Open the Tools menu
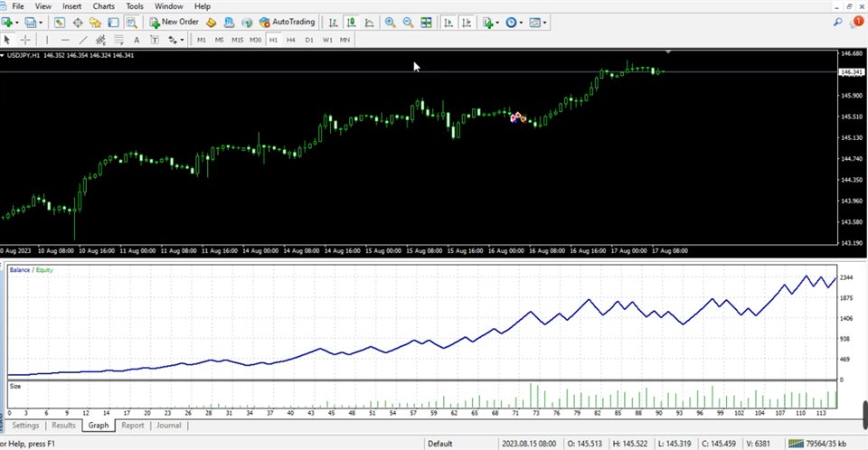This screenshot has width=868, height=450. pos(135,6)
